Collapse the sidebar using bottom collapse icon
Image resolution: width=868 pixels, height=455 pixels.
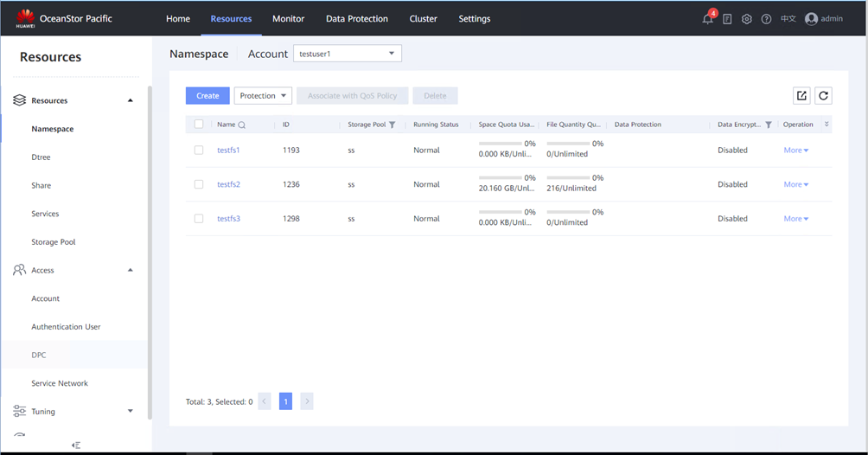pos(76,445)
